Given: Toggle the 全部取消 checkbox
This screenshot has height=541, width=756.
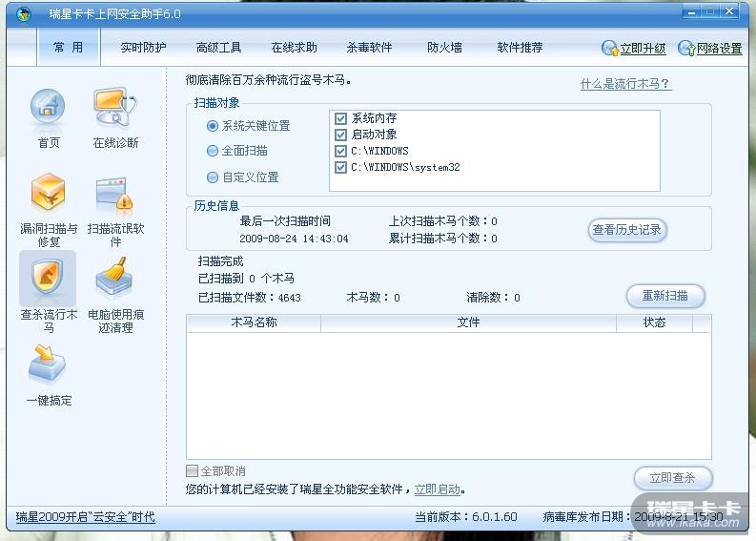Looking at the screenshot, I should 192,470.
